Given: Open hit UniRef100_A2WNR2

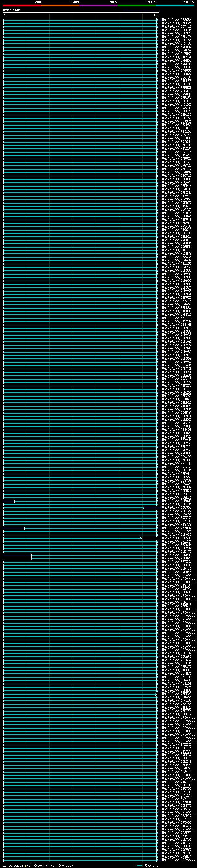Looking at the screenshot, I should (177, 558).
